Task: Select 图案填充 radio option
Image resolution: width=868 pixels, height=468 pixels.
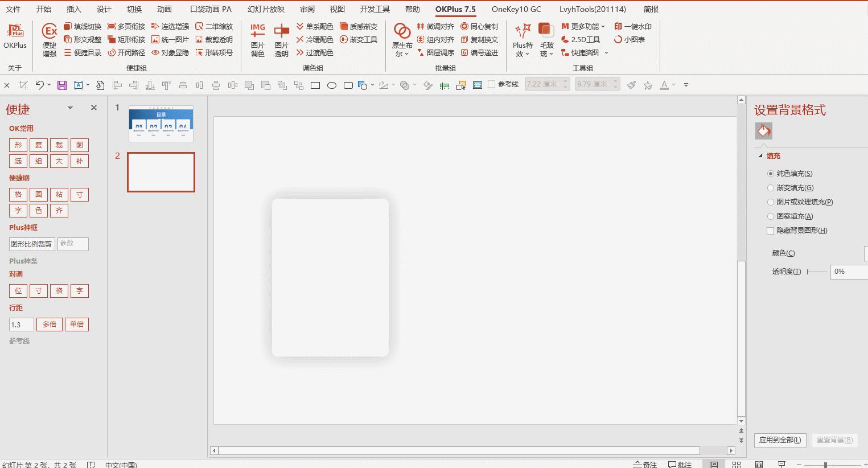Action: click(771, 216)
